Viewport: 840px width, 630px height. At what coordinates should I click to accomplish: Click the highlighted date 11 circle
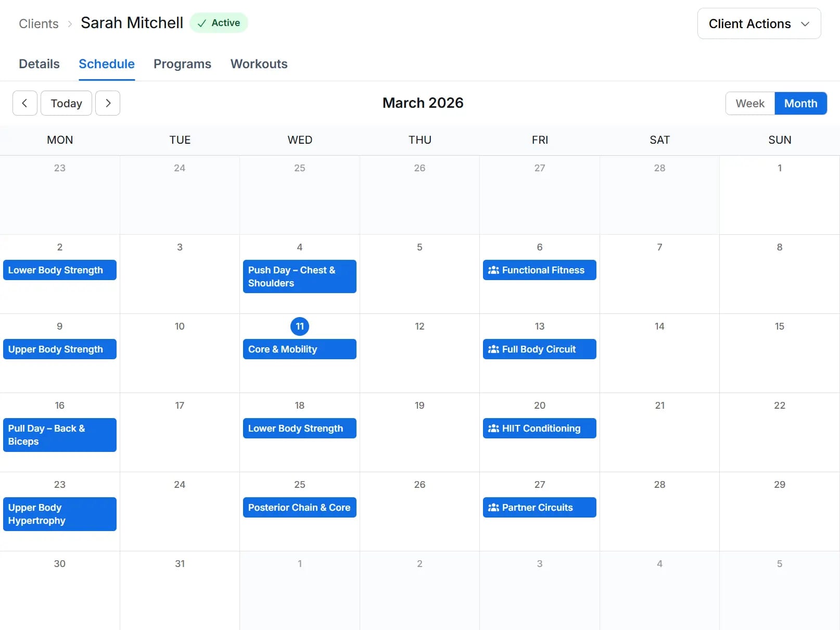[299, 326]
